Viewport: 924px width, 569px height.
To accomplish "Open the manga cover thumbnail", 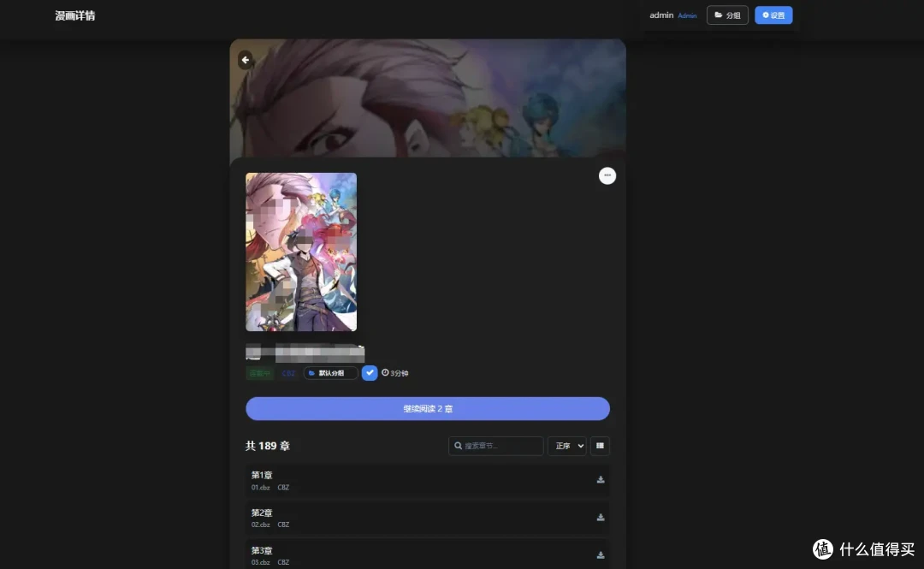I will pyautogui.click(x=301, y=252).
